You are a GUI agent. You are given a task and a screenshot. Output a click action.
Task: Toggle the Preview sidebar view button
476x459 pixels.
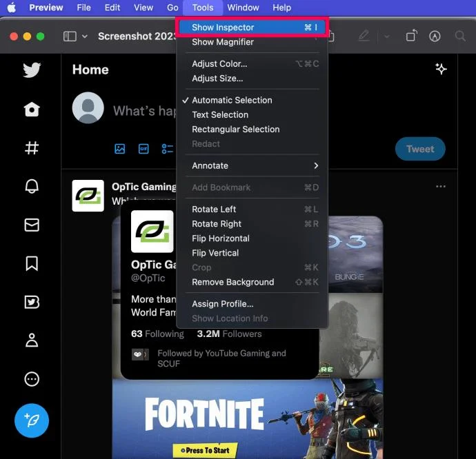point(70,37)
